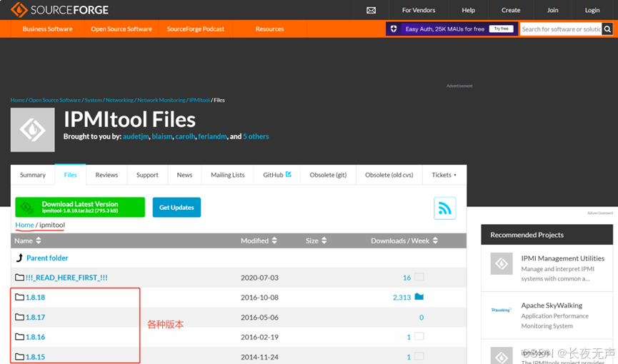Click the folder icon for 1.8.17
The width and height of the screenshot is (618, 364).
click(20, 317)
